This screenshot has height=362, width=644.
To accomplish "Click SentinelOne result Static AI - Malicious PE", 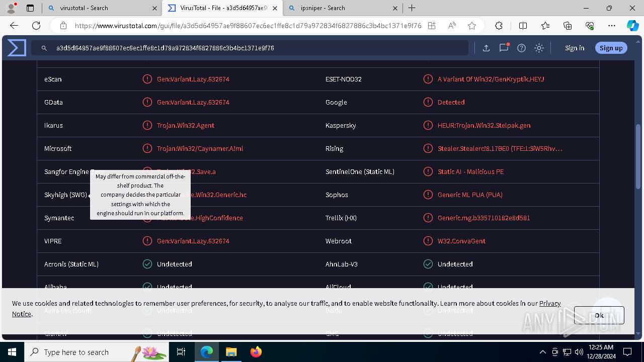I will pyautogui.click(x=470, y=171).
